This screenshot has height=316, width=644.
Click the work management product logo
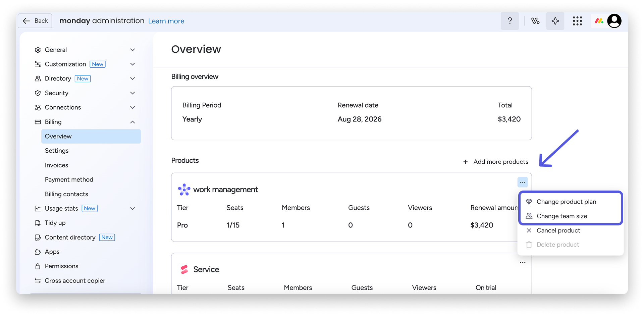(x=184, y=190)
